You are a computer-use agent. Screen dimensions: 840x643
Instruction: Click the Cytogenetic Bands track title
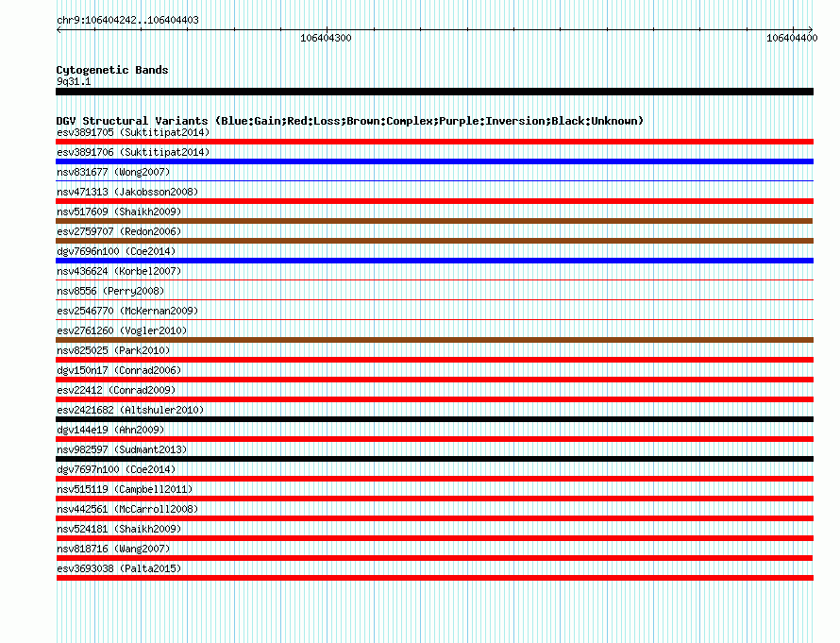click(112, 70)
